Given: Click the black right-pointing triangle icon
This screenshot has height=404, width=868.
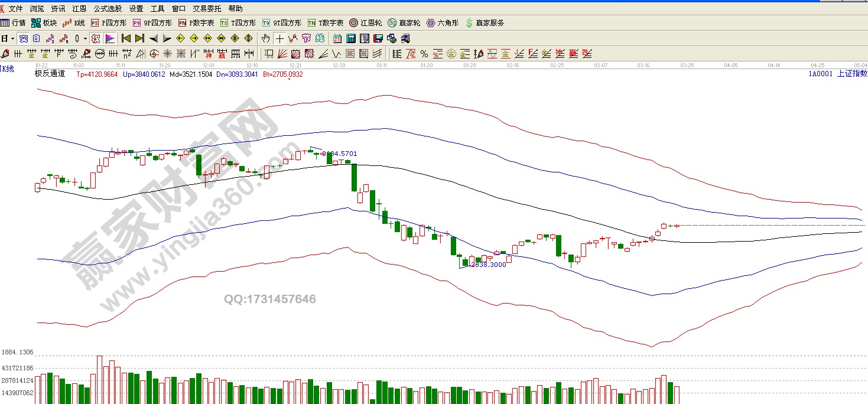Looking at the screenshot, I should (x=167, y=38).
